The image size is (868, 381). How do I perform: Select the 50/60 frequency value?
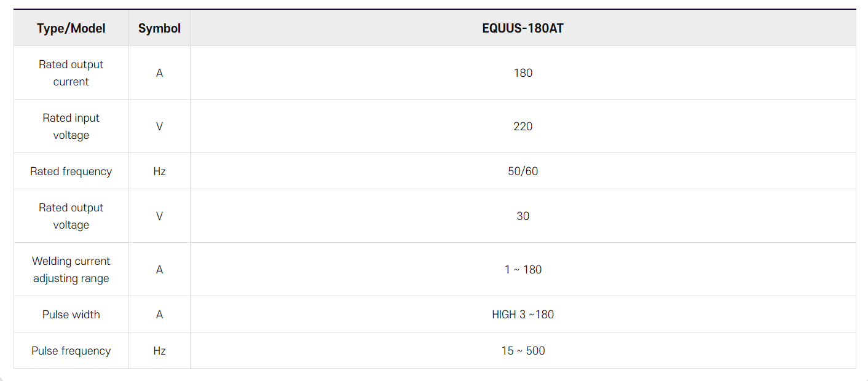click(523, 171)
